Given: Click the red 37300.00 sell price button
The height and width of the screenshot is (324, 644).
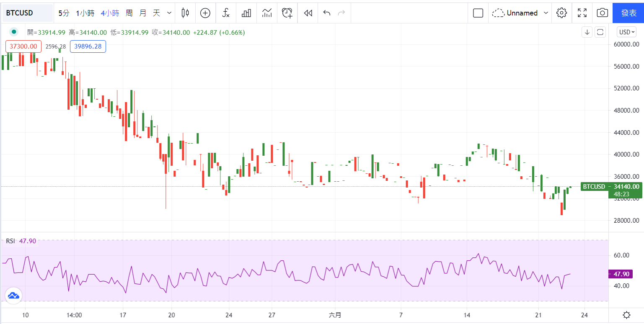Looking at the screenshot, I should [23, 46].
